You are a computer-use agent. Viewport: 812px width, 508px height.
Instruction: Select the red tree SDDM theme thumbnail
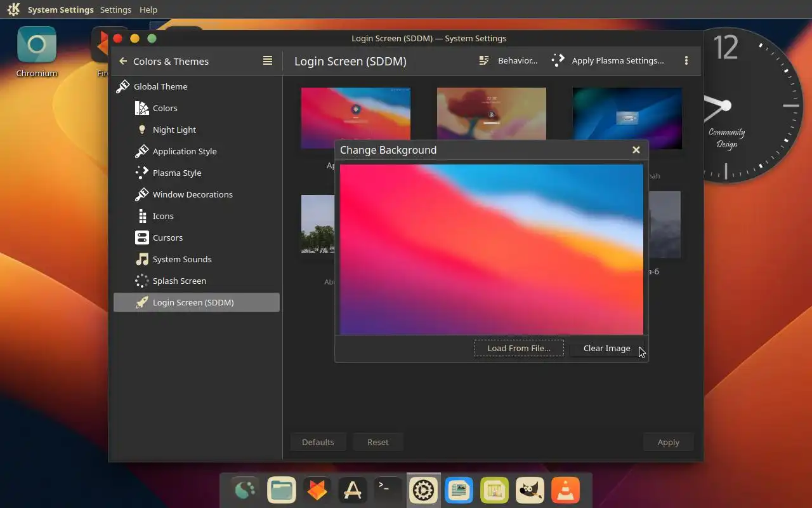click(x=492, y=113)
